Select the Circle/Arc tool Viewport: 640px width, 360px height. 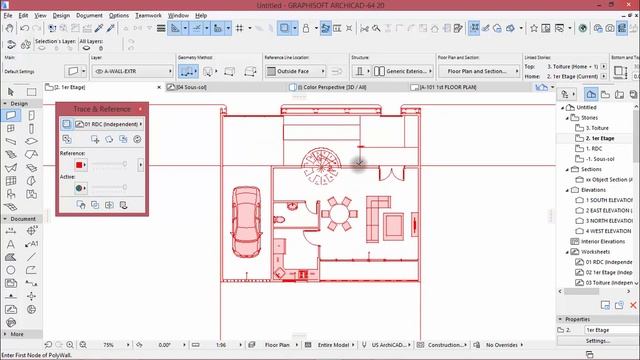(x=11, y=270)
